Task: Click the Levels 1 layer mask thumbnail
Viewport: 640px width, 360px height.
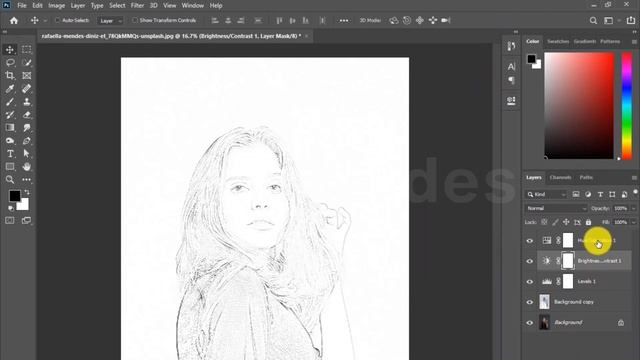Action: click(568, 282)
